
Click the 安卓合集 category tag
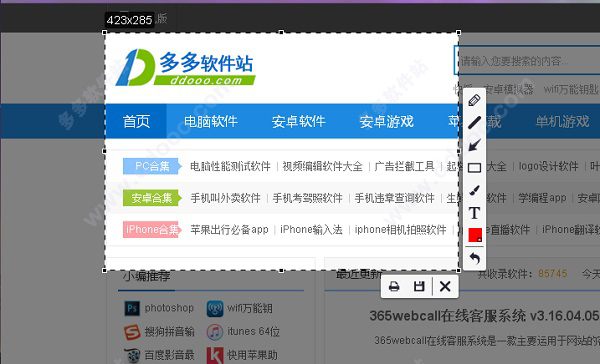click(152, 198)
